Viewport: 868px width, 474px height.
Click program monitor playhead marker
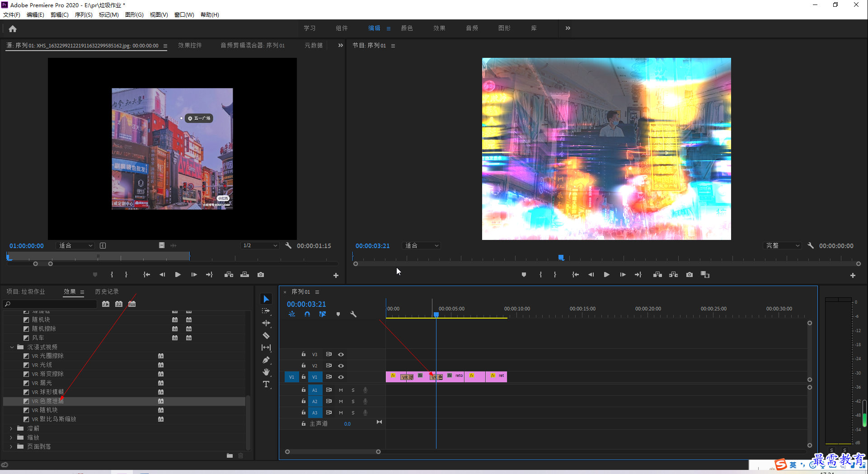561,257
